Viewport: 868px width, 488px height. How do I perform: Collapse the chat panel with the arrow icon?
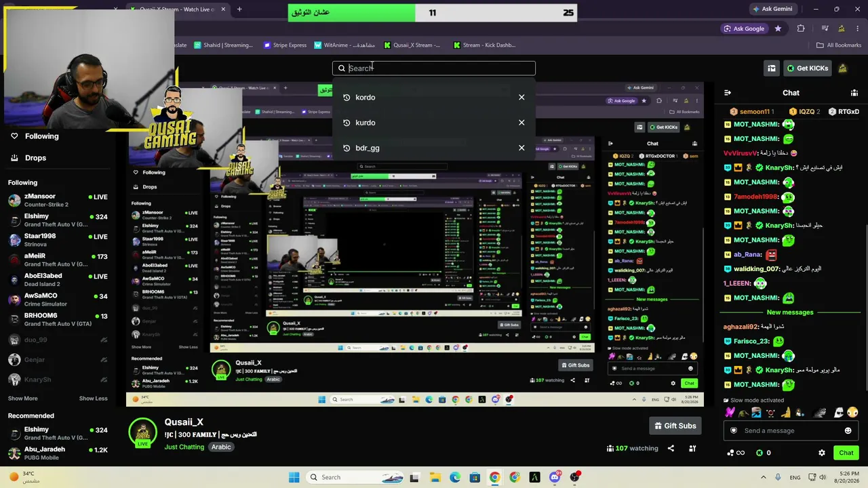coord(728,93)
